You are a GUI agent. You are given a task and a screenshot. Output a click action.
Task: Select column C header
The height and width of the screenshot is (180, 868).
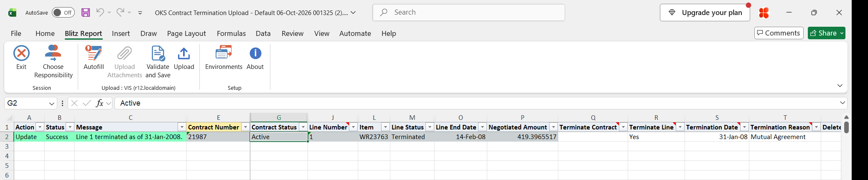(130, 118)
